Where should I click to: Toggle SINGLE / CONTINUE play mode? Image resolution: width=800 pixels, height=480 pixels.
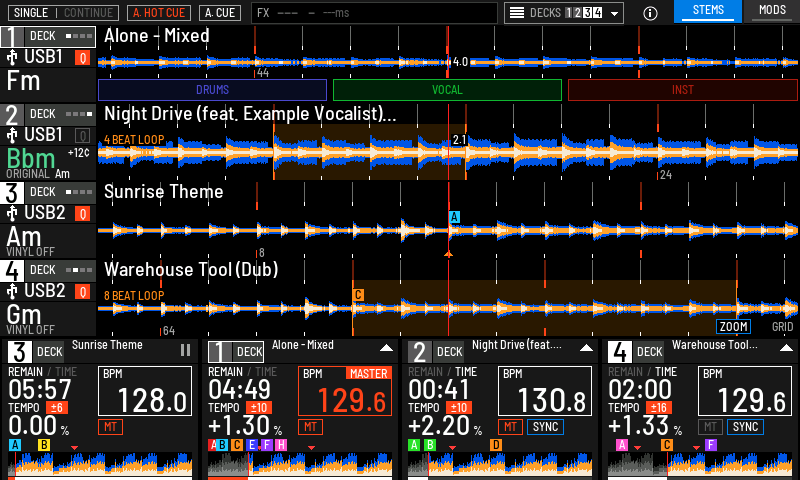click(x=63, y=13)
